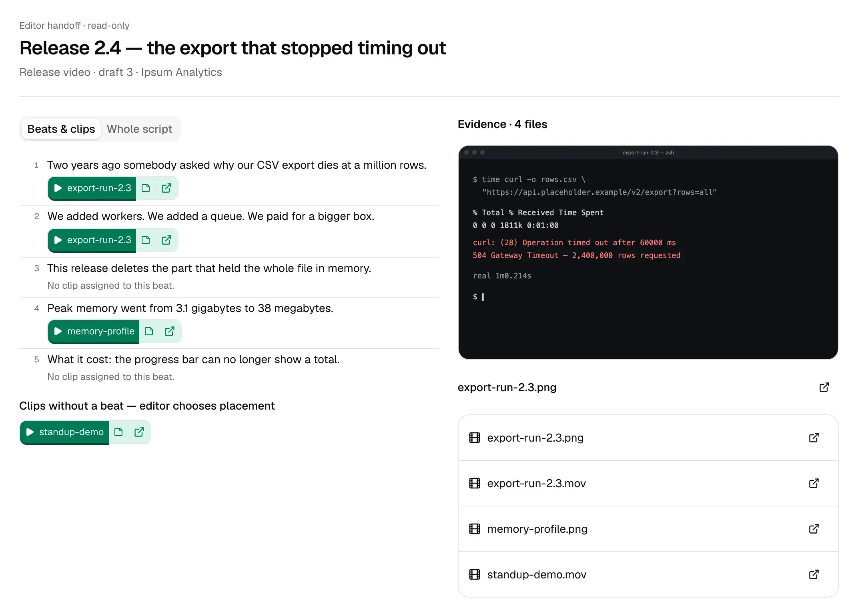Open file icon for beat 1 clip
This screenshot has width=858, height=616.
pyautogui.click(x=146, y=188)
